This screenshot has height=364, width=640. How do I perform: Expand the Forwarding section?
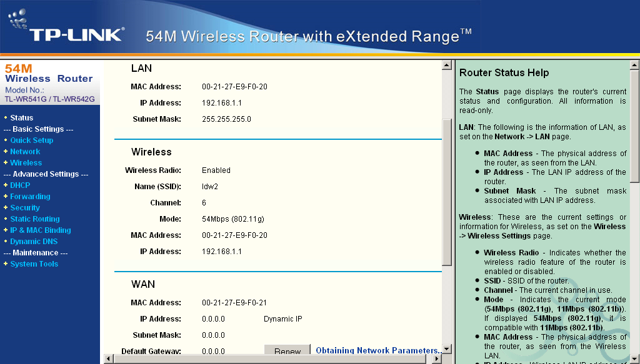(x=30, y=197)
